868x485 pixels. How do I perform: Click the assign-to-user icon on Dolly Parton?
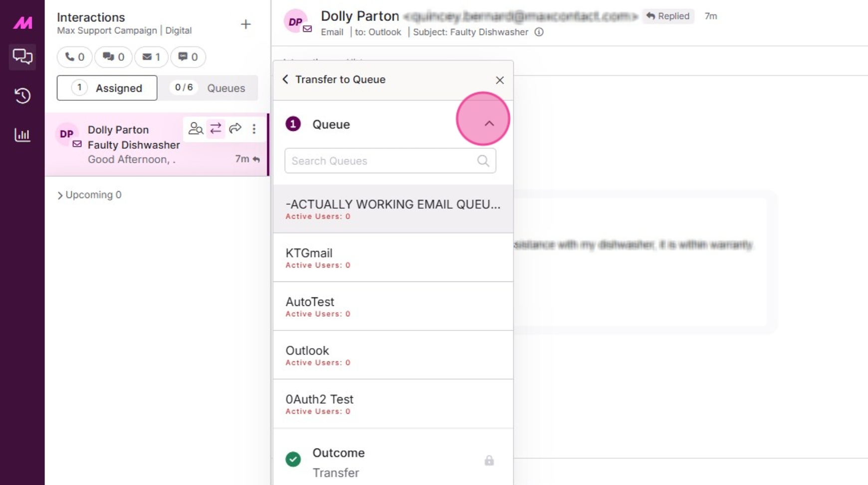[196, 129]
